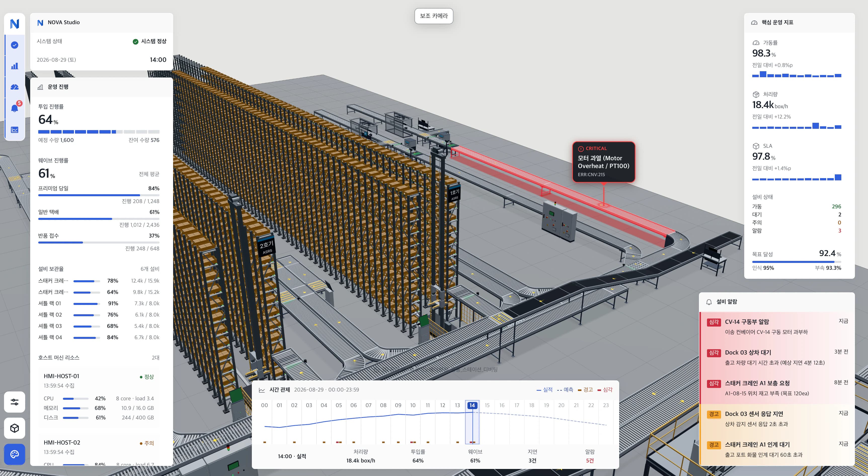This screenshot has width=868, height=476.
Task: Select hour 20 on the timeline
Action: 561,405
